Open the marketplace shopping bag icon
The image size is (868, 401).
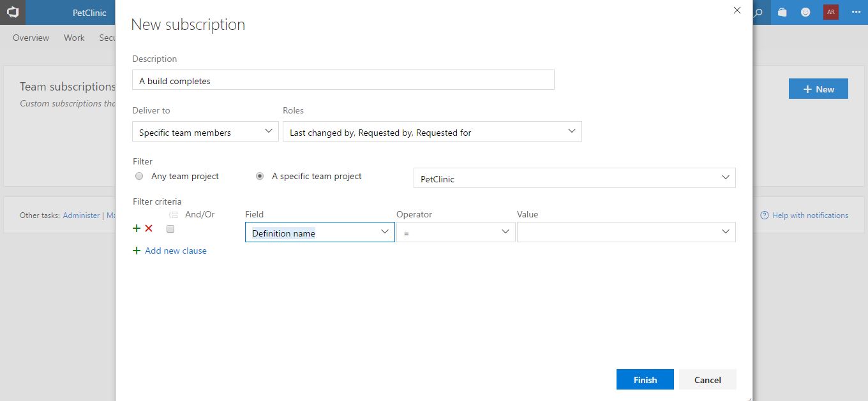coord(782,12)
